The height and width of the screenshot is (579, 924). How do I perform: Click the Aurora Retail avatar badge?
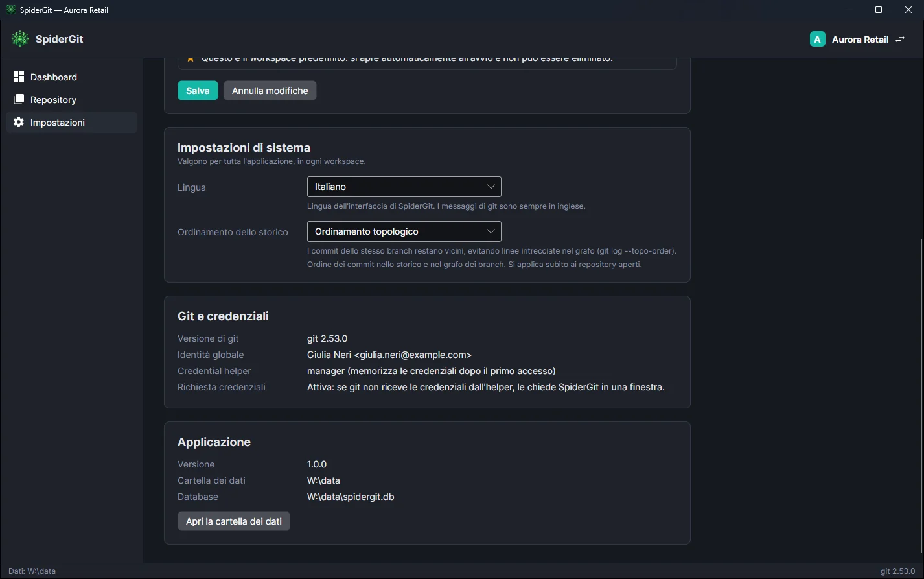818,40
